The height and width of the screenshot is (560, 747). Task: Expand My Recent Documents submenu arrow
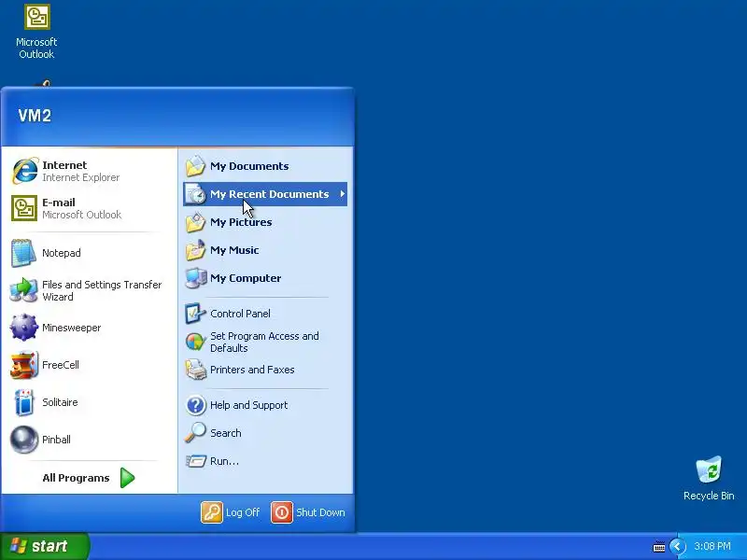342,194
